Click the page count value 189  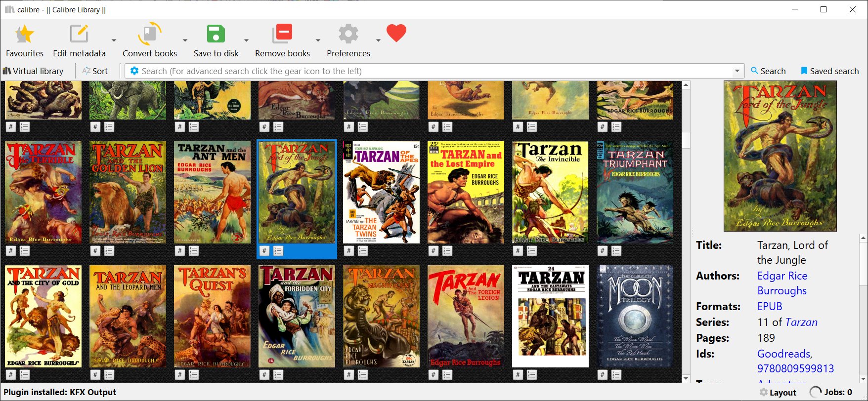tap(766, 338)
